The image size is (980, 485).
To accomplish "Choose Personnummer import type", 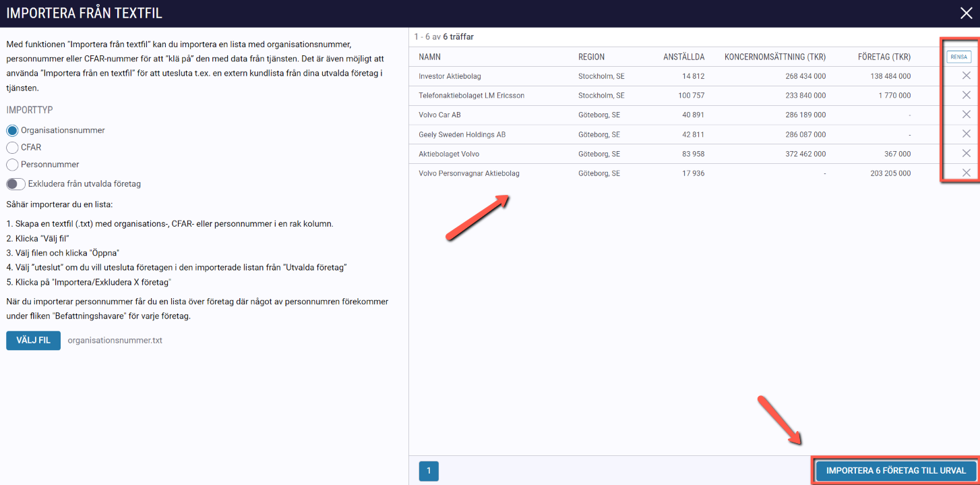I will [12, 164].
